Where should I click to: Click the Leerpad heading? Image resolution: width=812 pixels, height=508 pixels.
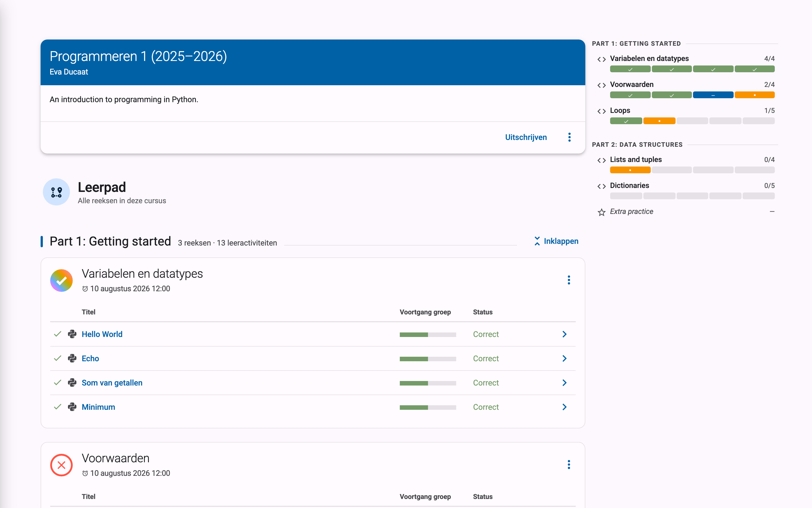(102, 187)
